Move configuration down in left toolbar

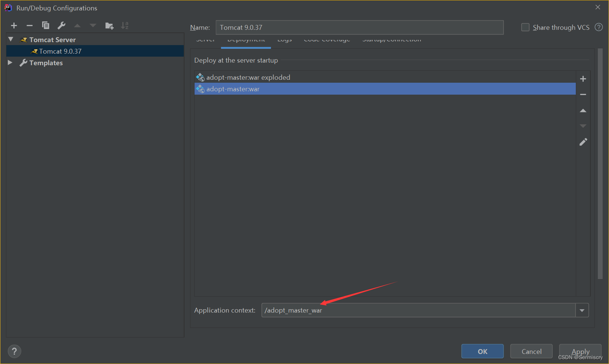point(93,26)
